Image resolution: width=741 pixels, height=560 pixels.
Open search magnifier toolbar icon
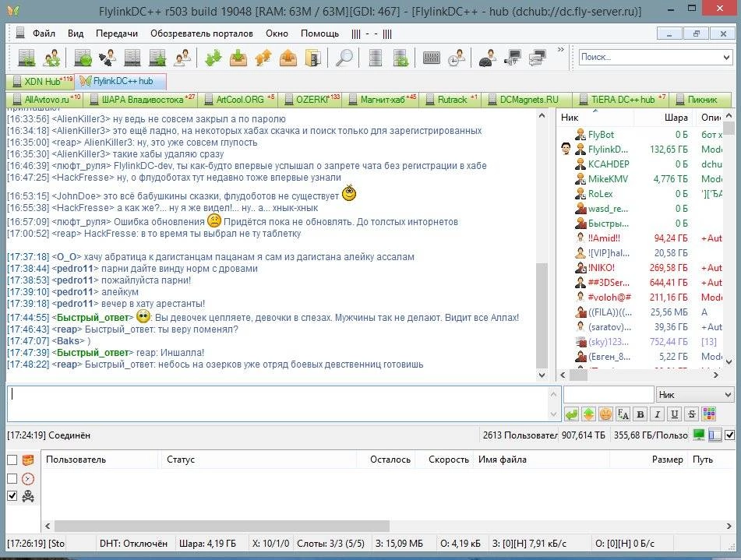pyautogui.click(x=344, y=58)
